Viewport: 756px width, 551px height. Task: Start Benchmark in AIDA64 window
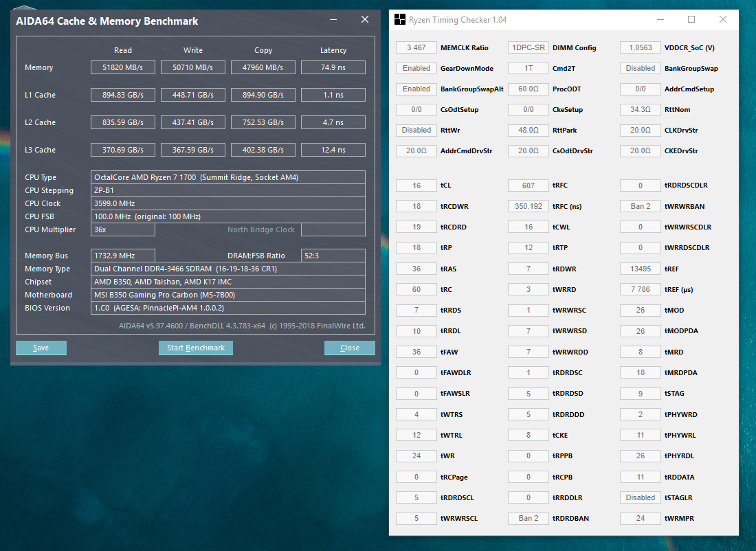(196, 348)
